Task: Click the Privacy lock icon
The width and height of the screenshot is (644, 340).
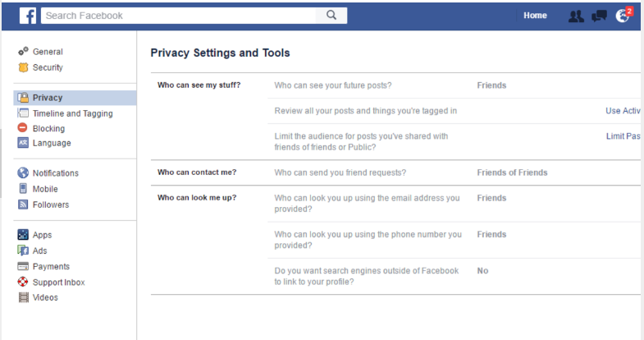Action: coord(24,98)
